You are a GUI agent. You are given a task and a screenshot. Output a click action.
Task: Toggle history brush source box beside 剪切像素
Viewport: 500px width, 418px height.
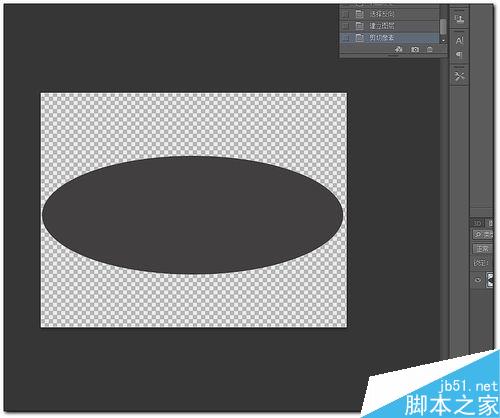[x=346, y=38]
